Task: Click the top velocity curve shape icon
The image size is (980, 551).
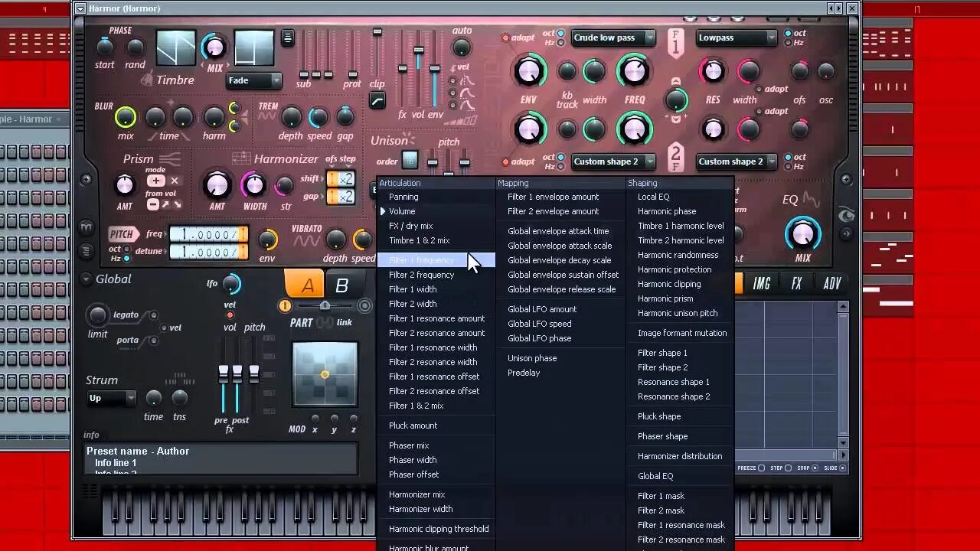Action: click(x=466, y=80)
